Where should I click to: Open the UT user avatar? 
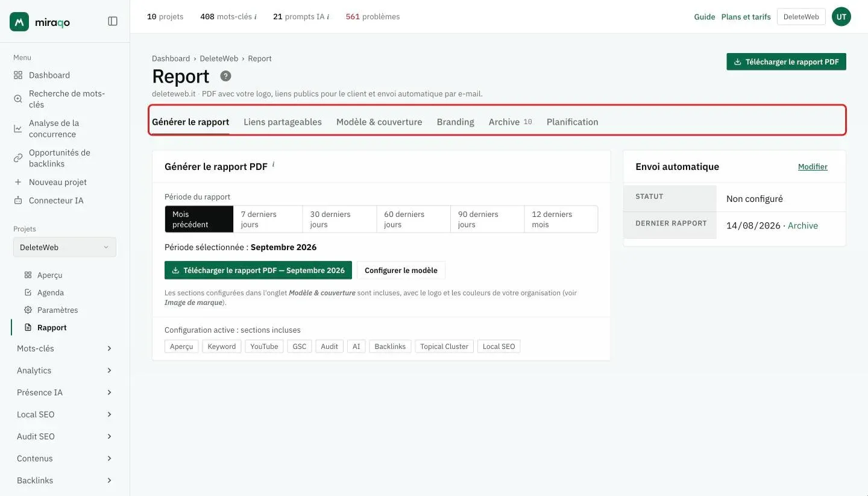(841, 17)
